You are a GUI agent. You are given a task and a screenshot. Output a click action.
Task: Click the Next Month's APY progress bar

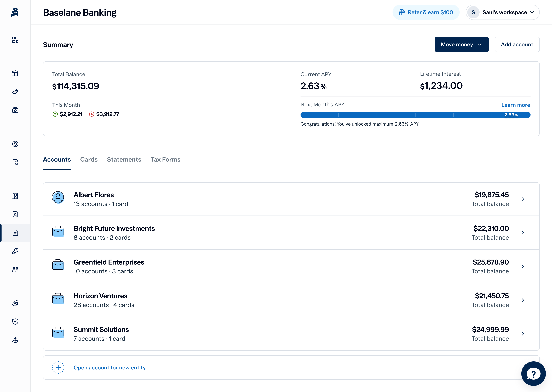coord(415,115)
